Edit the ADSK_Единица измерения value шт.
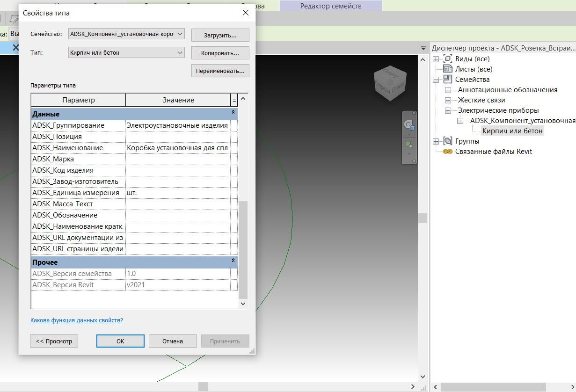The width and height of the screenshot is (576, 392). point(178,193)
